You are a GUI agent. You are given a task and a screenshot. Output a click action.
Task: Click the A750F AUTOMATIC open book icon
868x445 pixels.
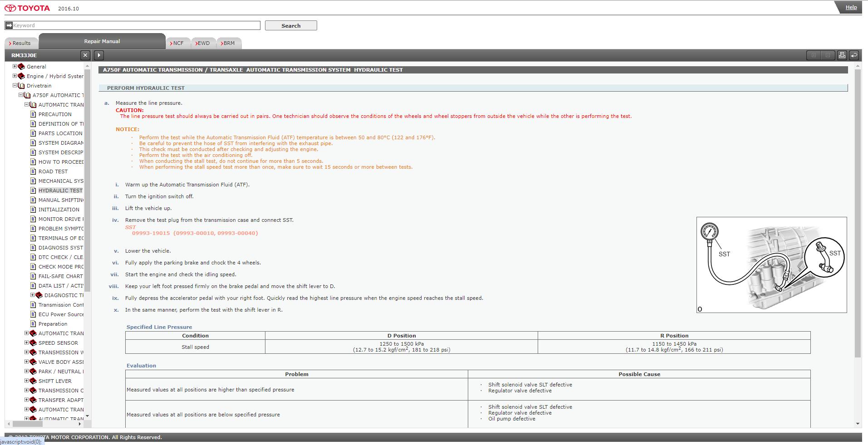[27, 95]
